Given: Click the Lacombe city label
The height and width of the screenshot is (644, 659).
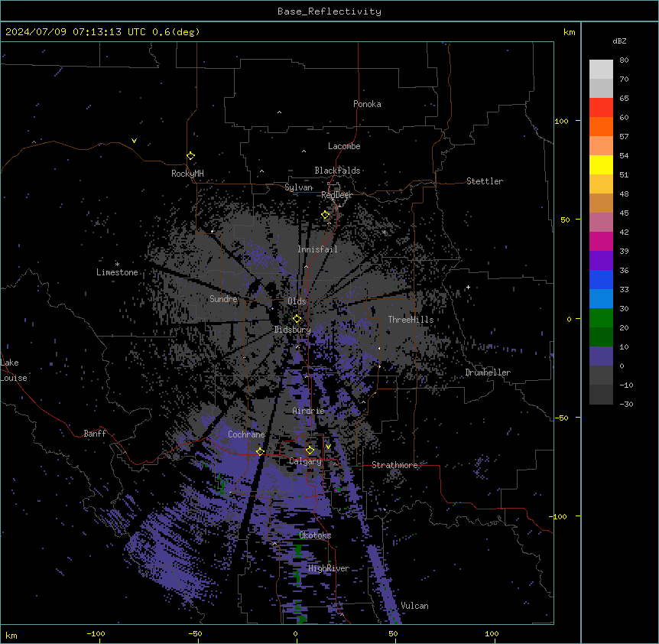Looking at the screenshot, I should (x=344, y=146).
